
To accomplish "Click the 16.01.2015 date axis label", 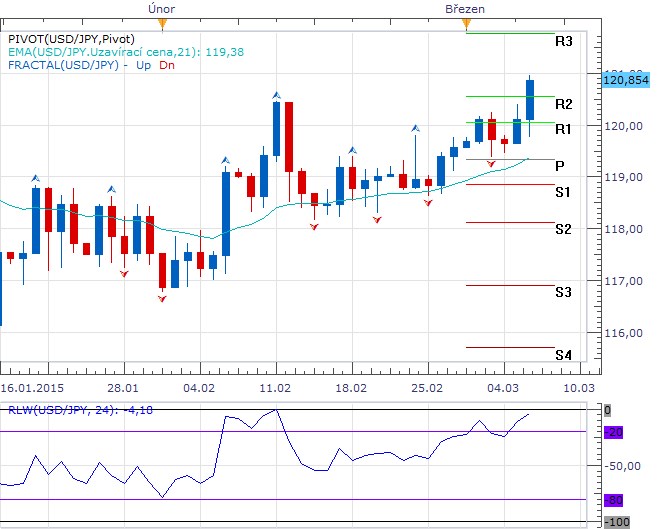I will click(32, 387).
